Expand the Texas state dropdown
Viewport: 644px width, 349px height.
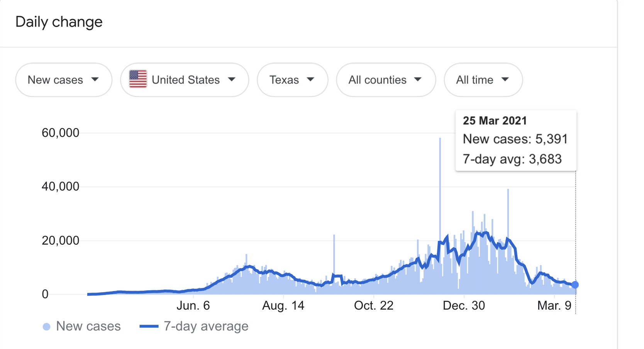[x=292, y=80]
